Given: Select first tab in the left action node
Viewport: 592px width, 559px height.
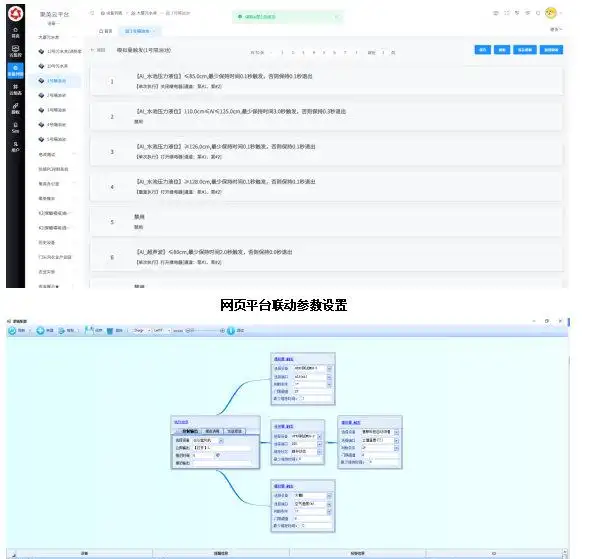Looking at the screenshot, I should coord(190,431).
